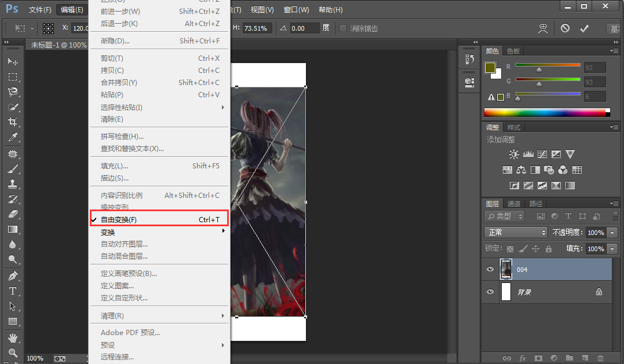Add Color Balance adjustment icon
624x364 pixels.
pos(521,170)
